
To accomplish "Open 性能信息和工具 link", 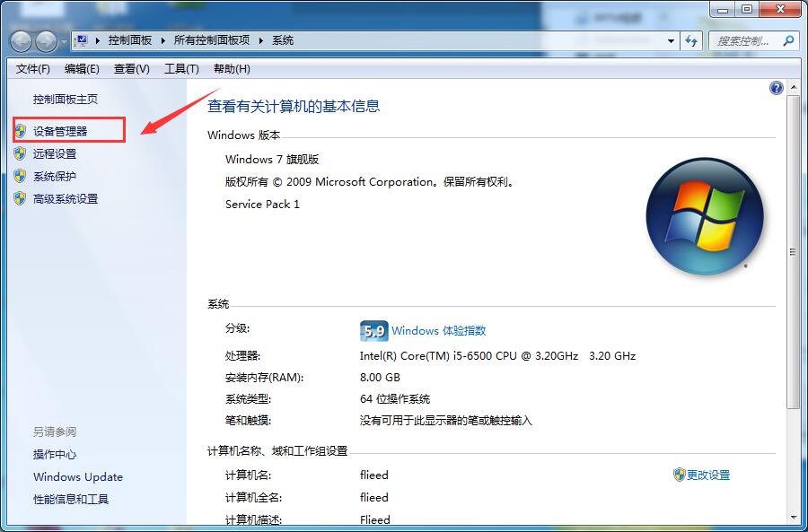I will coord(71,499).
